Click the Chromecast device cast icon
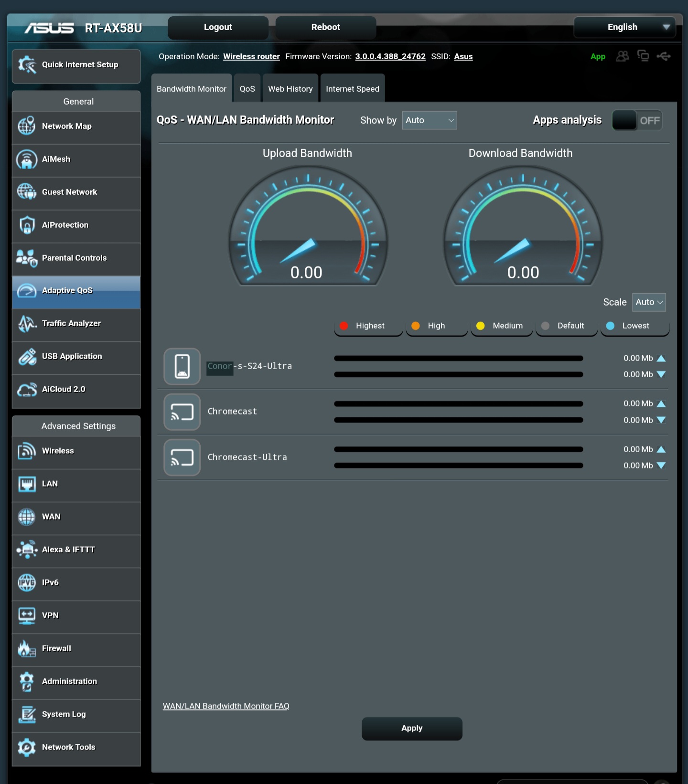688x784 pixels. (x=182, y=412)
